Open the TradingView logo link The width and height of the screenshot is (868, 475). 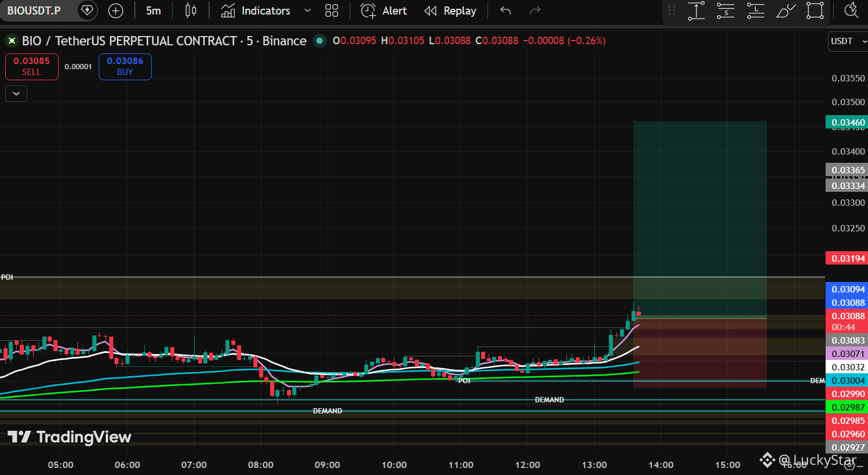69,437
